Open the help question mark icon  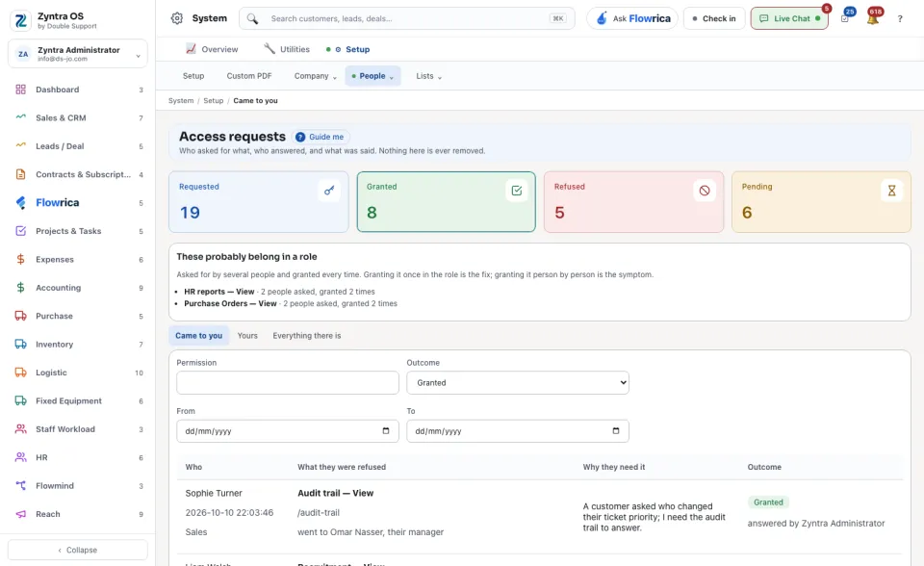(x=900, y=19)
